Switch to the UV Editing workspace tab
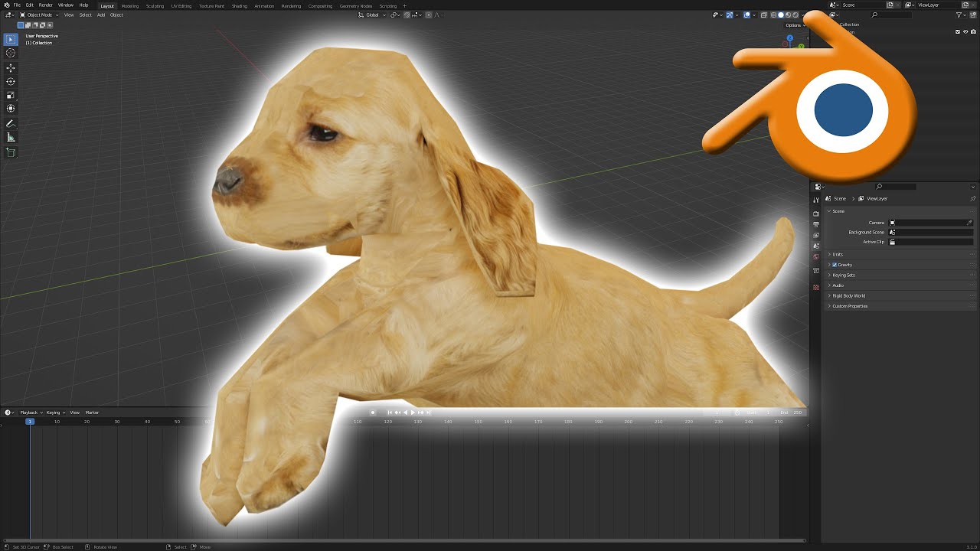The height and width of the screenshot is (551, 980). point(181,5)
